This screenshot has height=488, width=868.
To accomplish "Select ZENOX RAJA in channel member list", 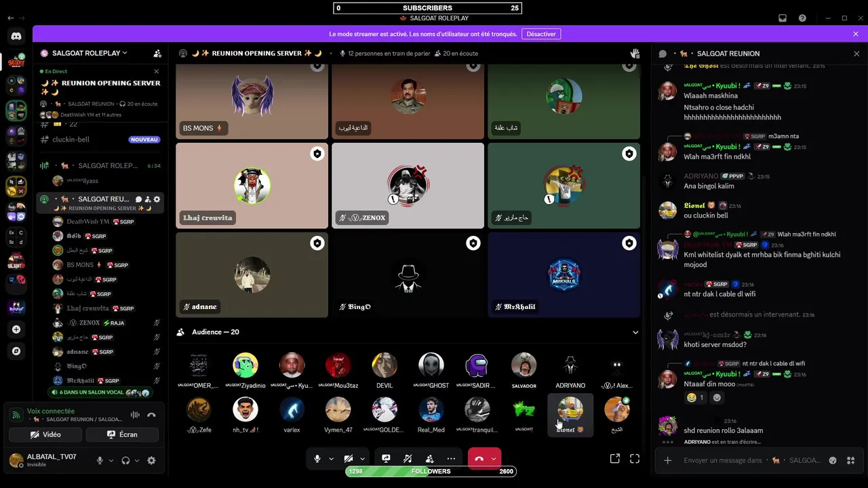I will pos(100,323).
